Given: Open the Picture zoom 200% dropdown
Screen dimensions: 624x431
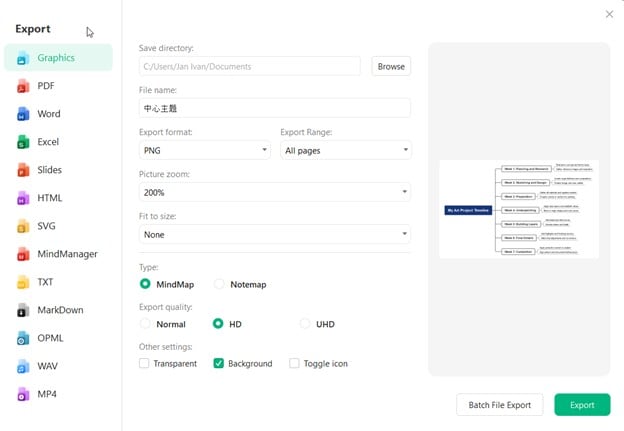Looking at the screenshot, I should [x=275, y=192].
